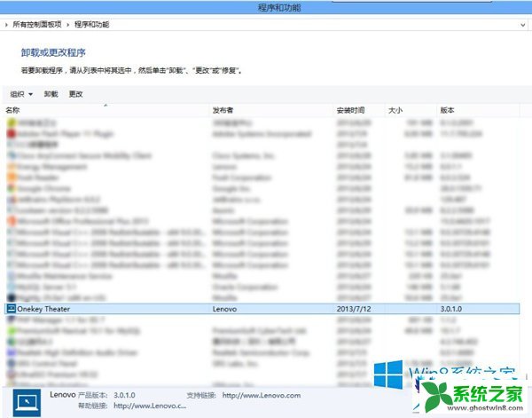Open the www.Lenovo.com support link
The height and width of the screenshot is (418, 532).
tap(262, 395)
